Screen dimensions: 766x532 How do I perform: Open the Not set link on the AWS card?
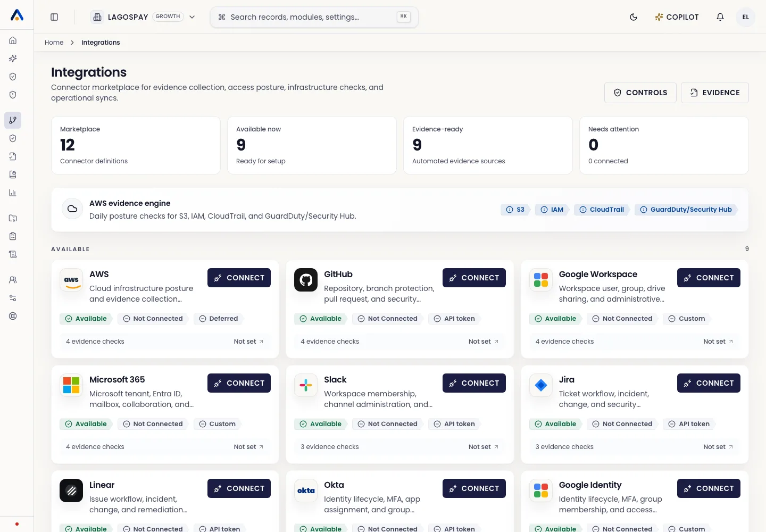pyautogui.click(x=249, y=342)
